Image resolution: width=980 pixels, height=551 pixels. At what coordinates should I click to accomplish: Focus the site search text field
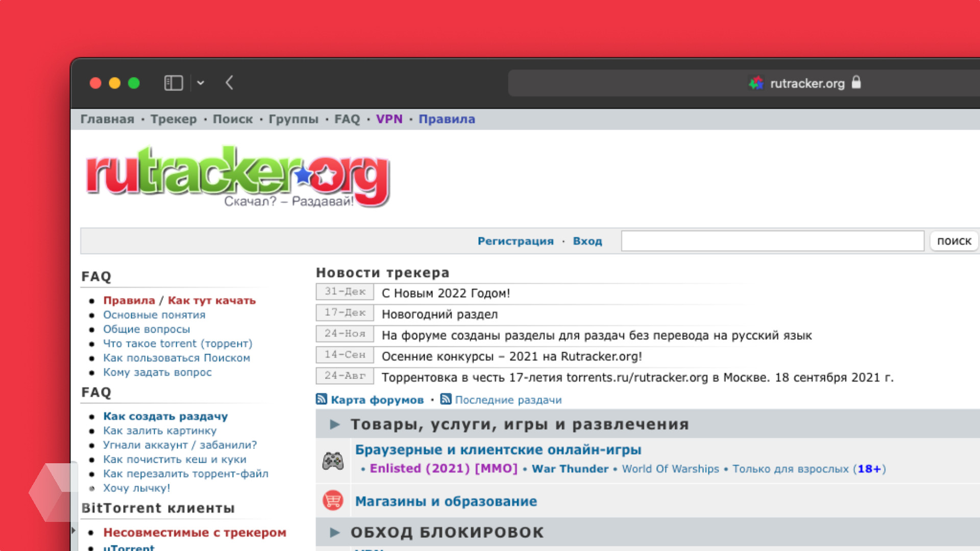pyautogui.click(x=772, y=241)
